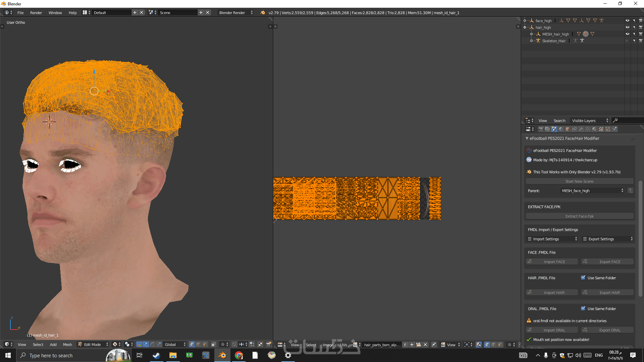Hide face_high in the outliner
The image size is (644, 362).
(x=627, y=20)
